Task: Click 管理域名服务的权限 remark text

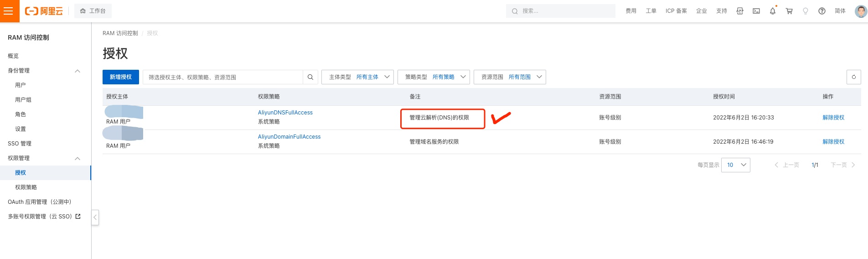Action: tap(434, 142)
